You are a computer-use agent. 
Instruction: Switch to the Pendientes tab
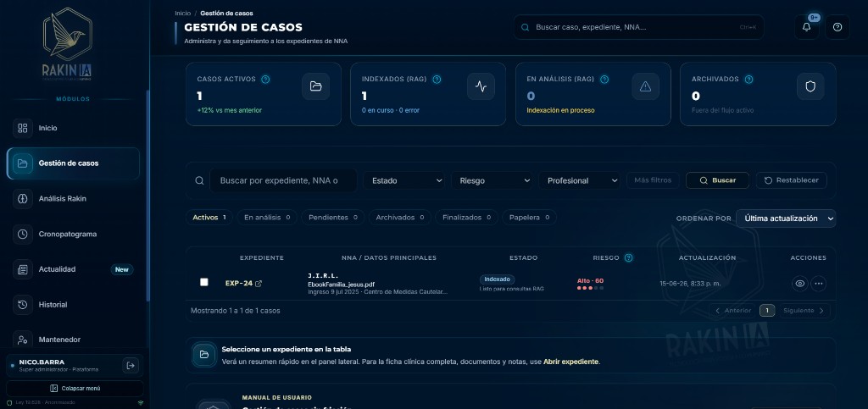click(332, 218)
